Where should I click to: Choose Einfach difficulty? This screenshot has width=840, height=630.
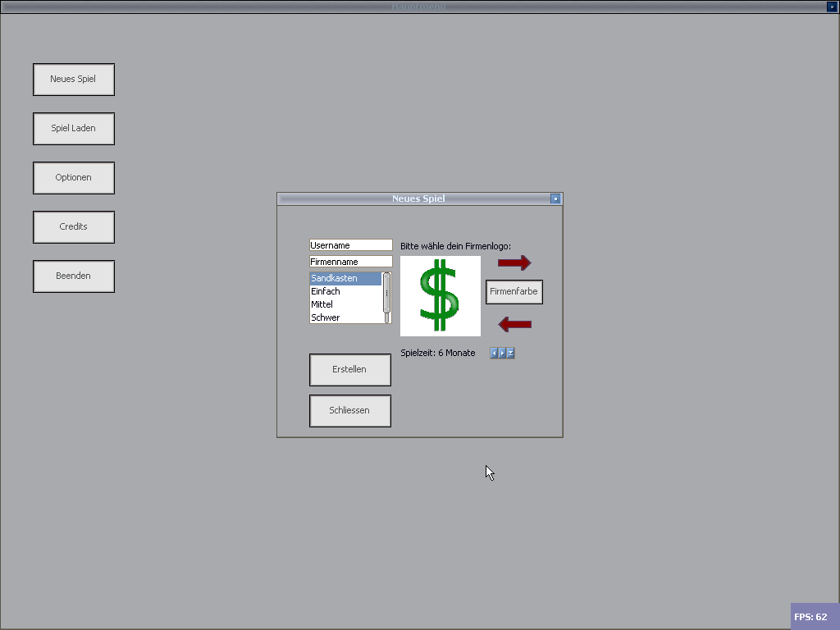point(345,292)
